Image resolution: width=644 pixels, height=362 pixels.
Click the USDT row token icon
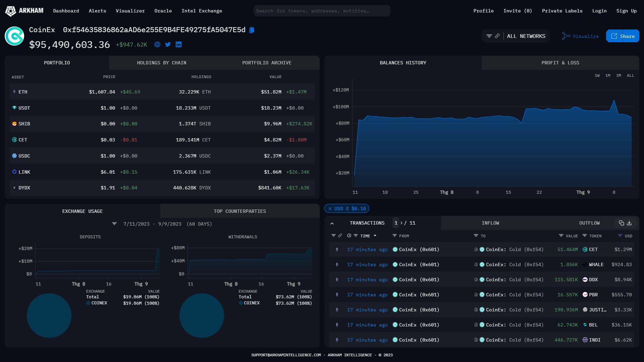click(14, 108)
